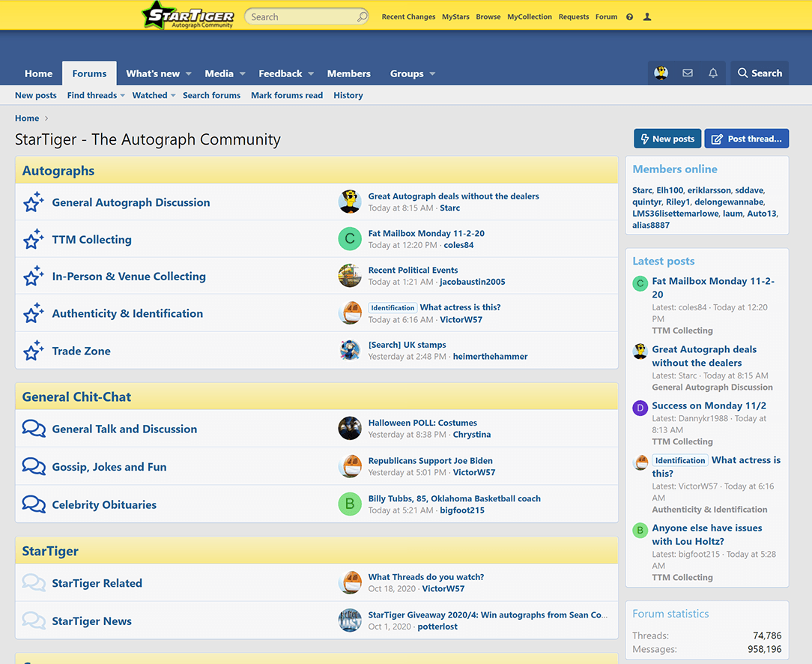Open the Members online heading link

pyautogui.click(x=675, y=169)
